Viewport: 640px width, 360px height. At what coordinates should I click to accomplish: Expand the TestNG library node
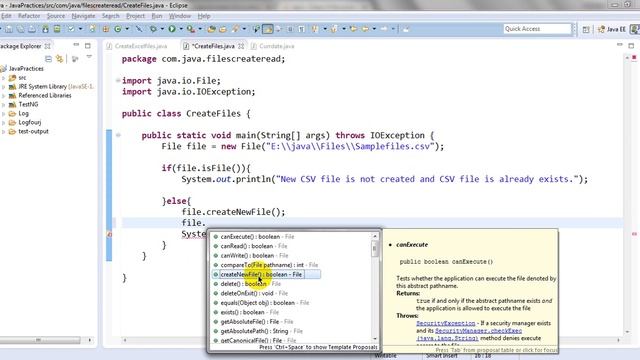(4, 104)
